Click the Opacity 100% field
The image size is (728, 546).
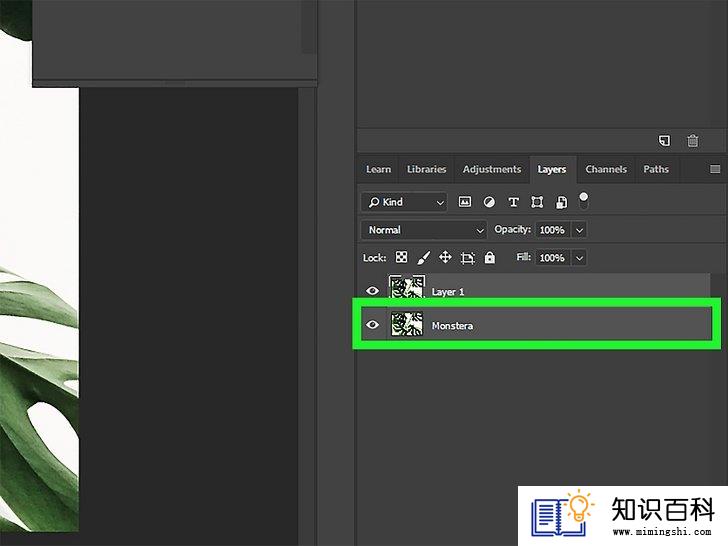[552, 230]
